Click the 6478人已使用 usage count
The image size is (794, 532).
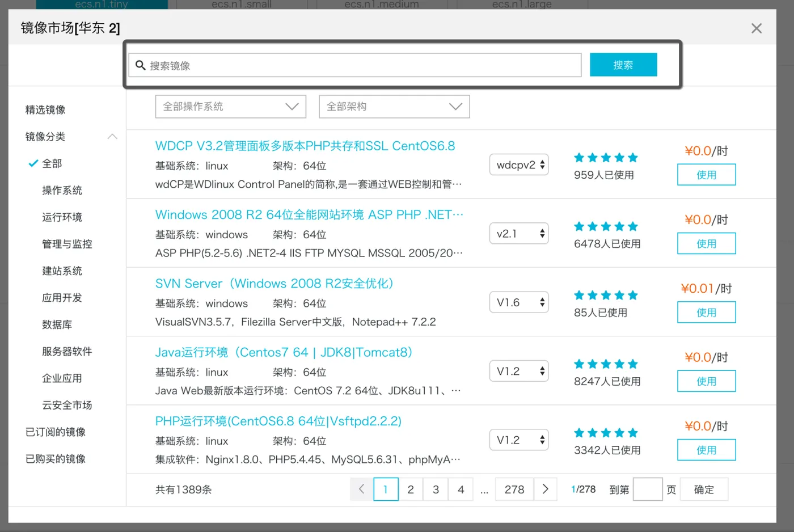[607, 243]
